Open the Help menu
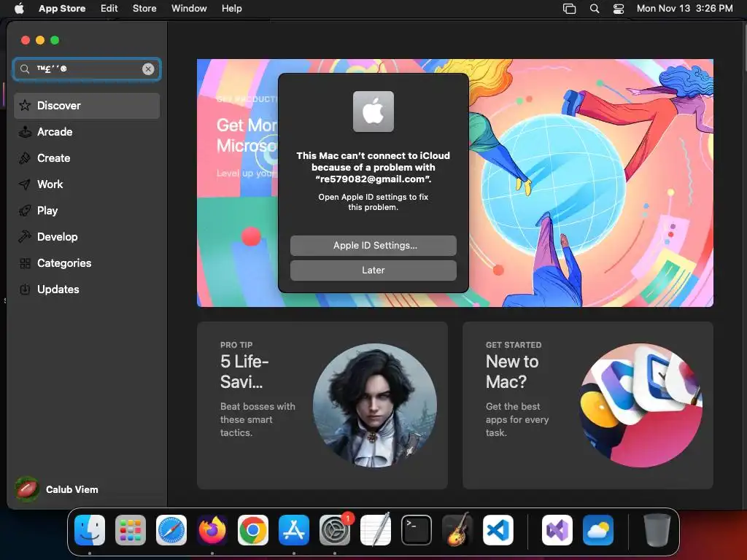The width and height of the screenshot is (747, 560). [231, 8]
